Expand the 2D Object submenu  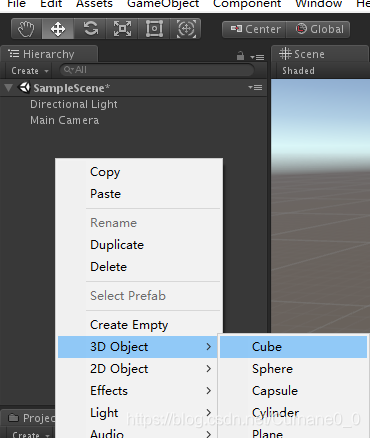pyautogui.click(x=138, y=369)
